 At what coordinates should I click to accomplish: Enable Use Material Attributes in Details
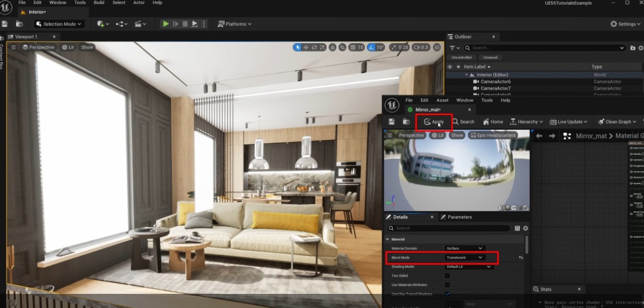[x=447, y=284]
